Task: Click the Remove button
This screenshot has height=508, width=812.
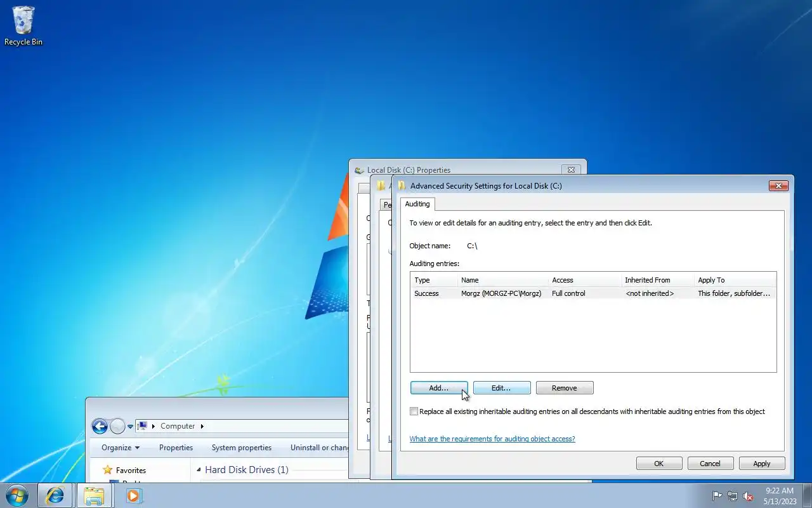Action: pos(565,388)
